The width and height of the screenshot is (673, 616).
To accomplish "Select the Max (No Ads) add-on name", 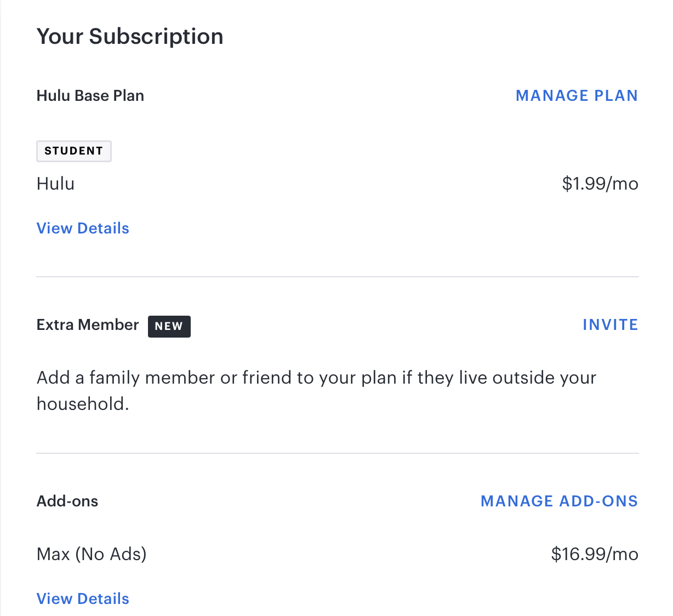I will click(92, 555).
